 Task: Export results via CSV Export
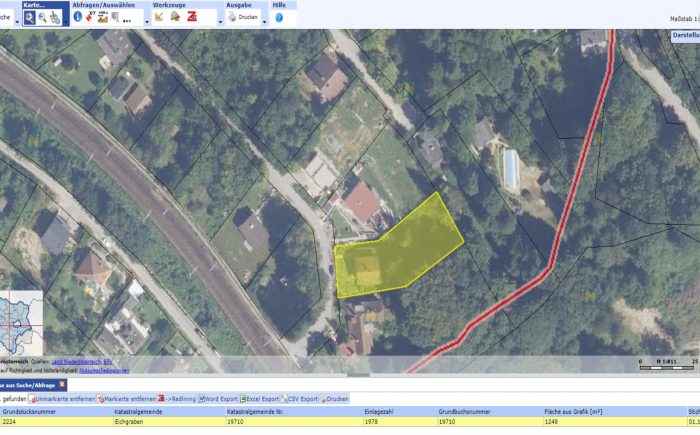pos(299,399)
